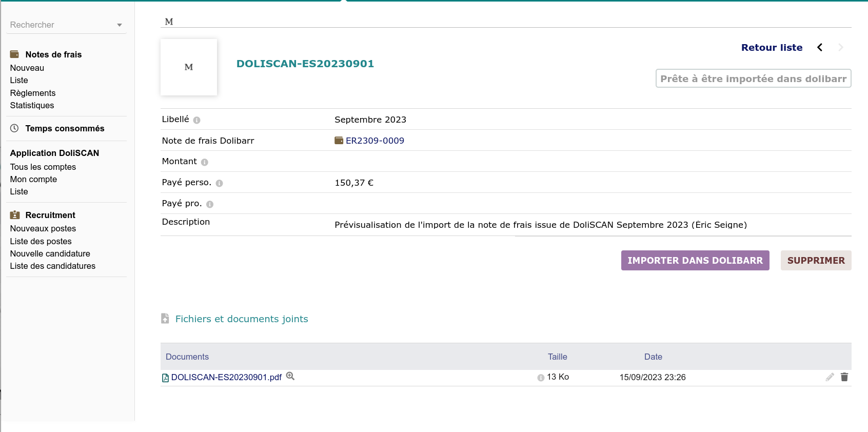Click the info icon next to 13 Ko

[x=541, y=378]
